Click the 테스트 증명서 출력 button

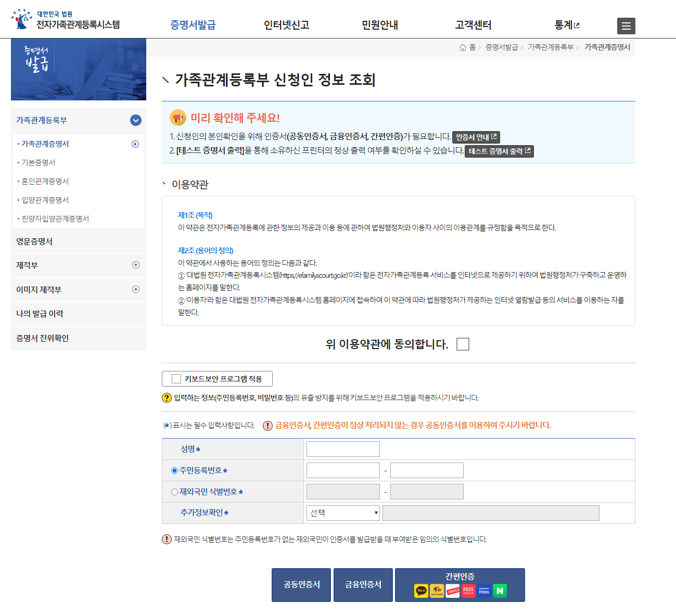tap(499, 151)
